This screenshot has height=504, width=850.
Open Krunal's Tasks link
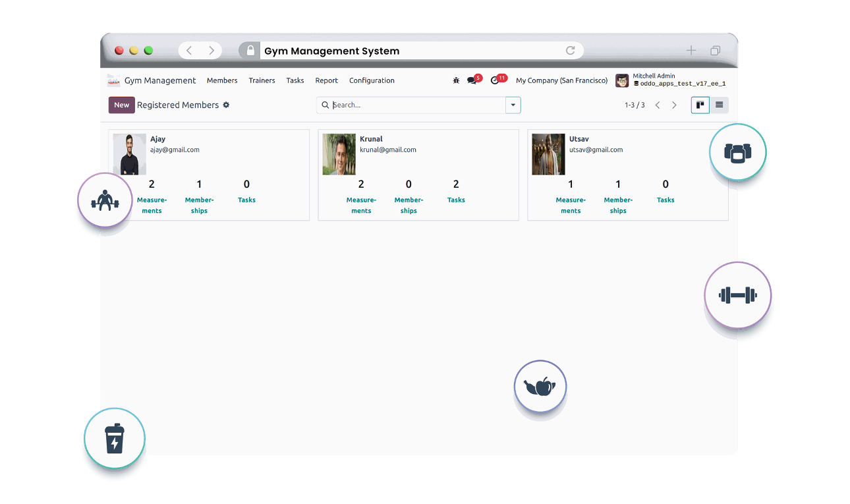[x=456, y=200]
